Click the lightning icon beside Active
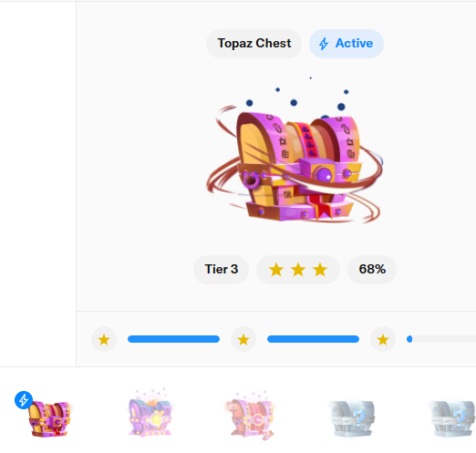 (324, 44)
